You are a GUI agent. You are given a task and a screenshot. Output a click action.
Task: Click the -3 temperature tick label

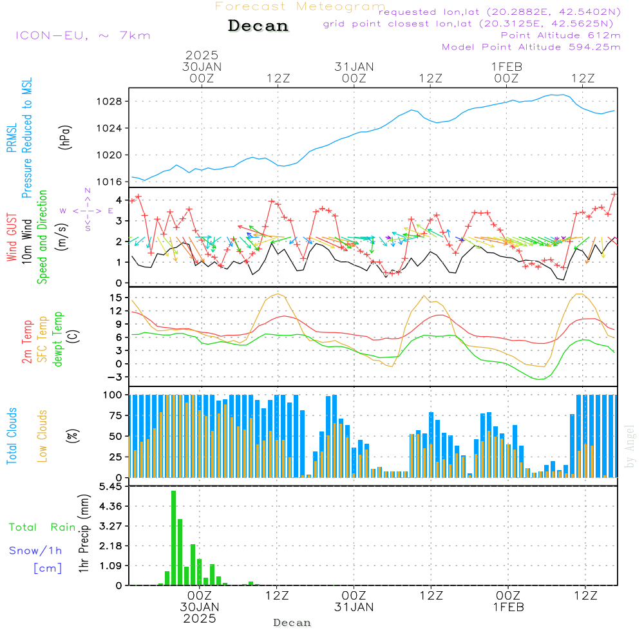115,377
